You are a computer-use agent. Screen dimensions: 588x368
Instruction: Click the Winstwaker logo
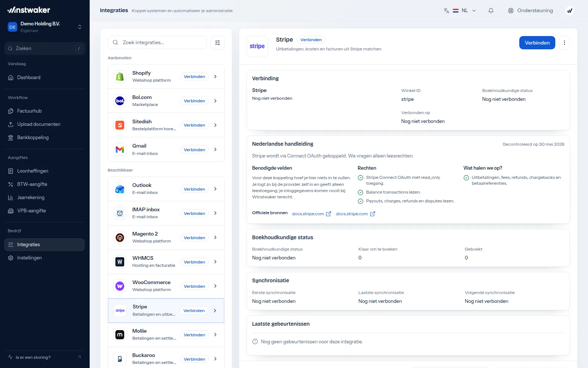coord(29,10)
